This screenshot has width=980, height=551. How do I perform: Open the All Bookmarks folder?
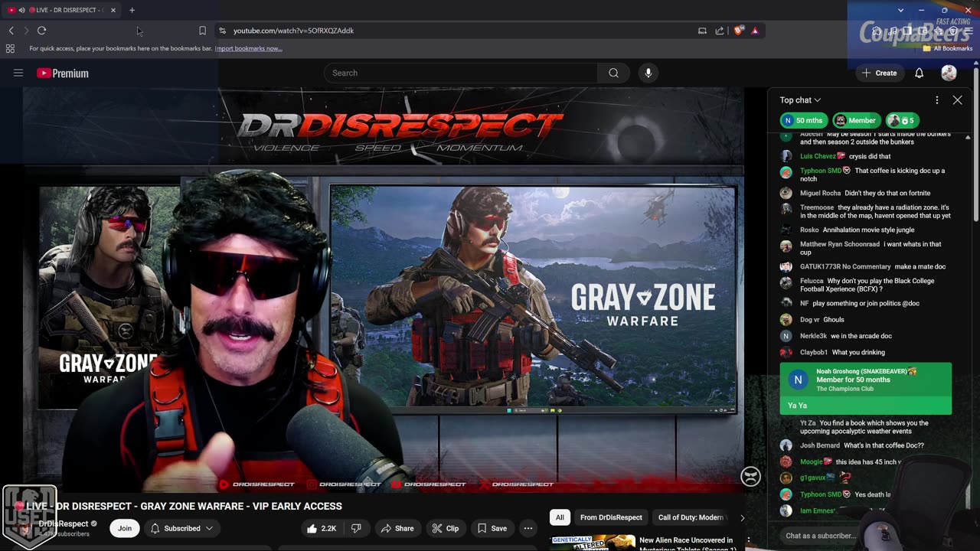coord(947,48)
